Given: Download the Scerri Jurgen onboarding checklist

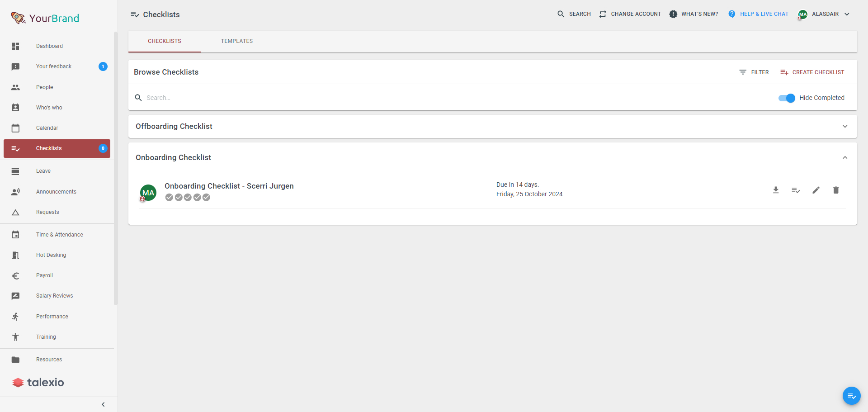Looking at the screenshot, I should point(776,190).
